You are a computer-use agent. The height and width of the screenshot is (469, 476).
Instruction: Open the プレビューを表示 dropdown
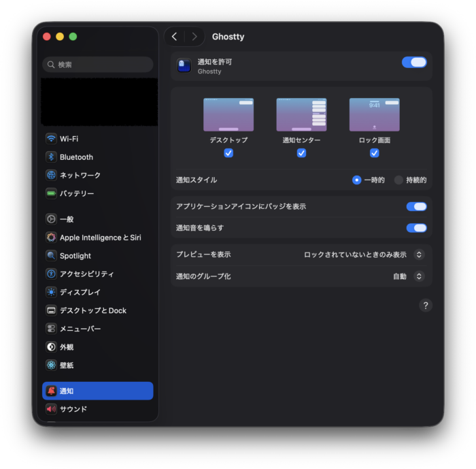364,255
